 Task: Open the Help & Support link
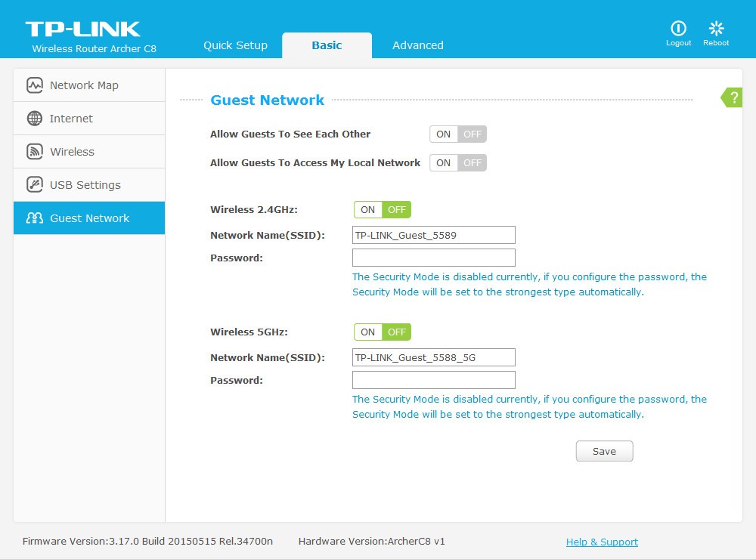coord(602,542)
